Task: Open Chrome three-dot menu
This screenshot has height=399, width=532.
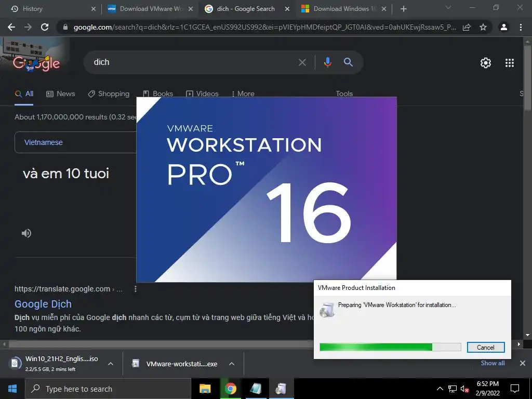Action: click(x=521, y=27)
